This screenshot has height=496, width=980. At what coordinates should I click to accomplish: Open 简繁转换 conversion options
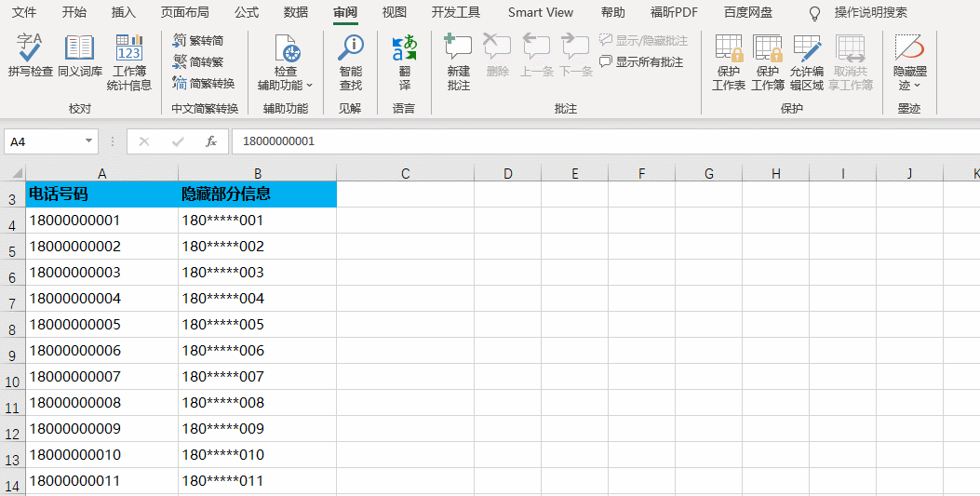(x=204, y=83)
